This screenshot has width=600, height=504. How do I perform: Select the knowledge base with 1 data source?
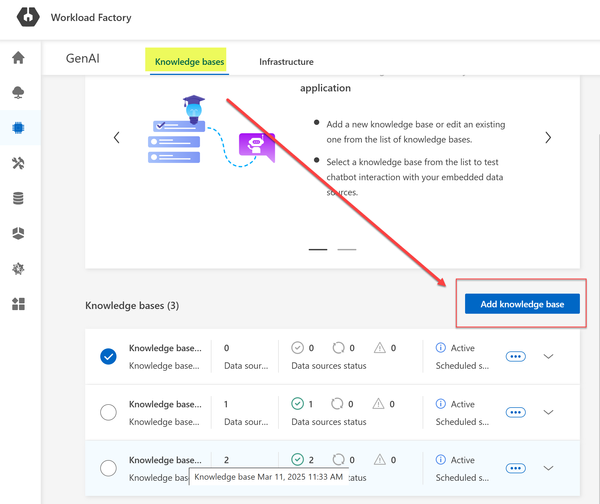tap(108, 413)
